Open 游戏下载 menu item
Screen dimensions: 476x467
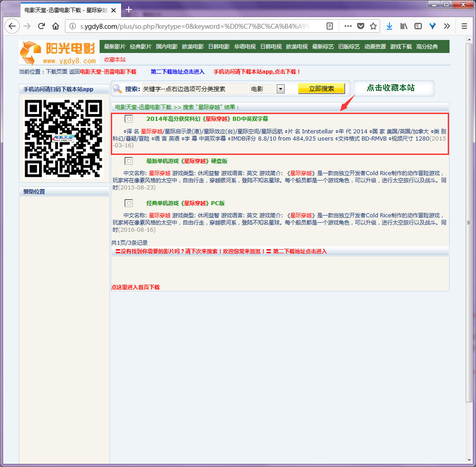click(x=401, y=47)
